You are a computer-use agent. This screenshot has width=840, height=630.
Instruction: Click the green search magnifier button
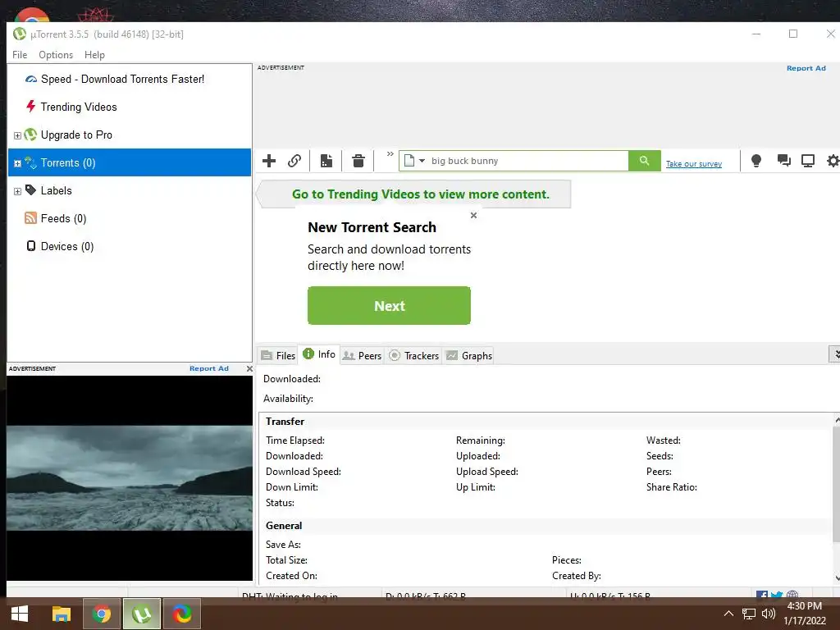coord(645,161)
